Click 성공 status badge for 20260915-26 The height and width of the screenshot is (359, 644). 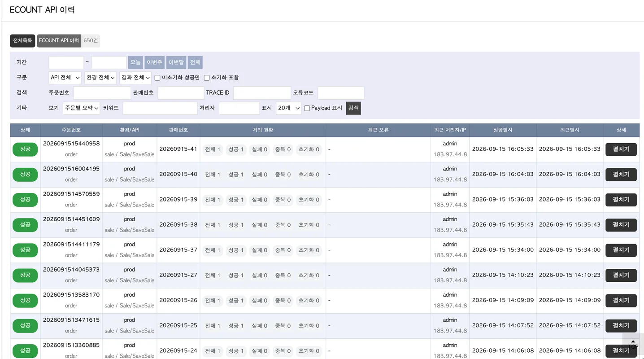point(25,300)
